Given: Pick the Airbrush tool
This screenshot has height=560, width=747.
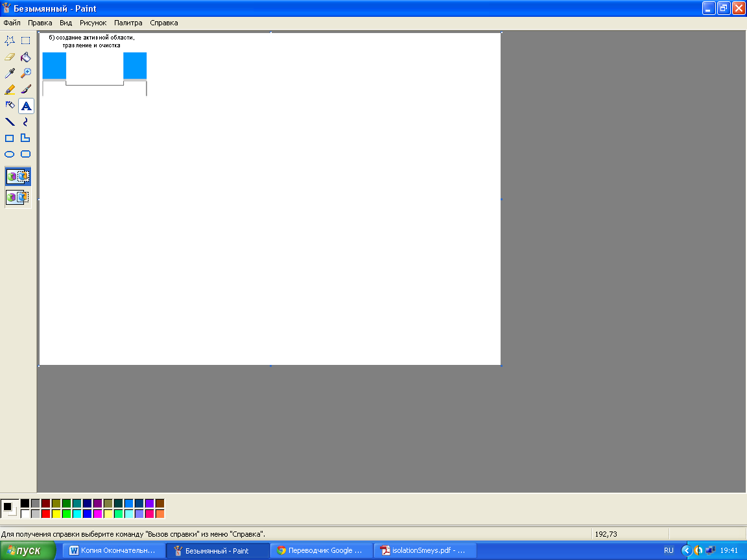Looking at the screenshot, I should [x=10, y=106].
